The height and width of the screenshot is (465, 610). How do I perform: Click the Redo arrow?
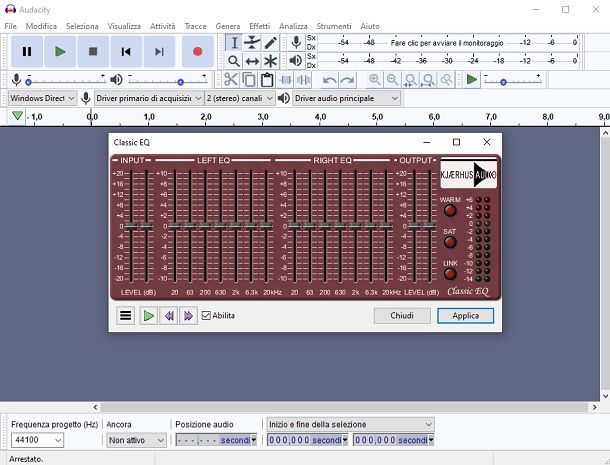tap(347, 80)
